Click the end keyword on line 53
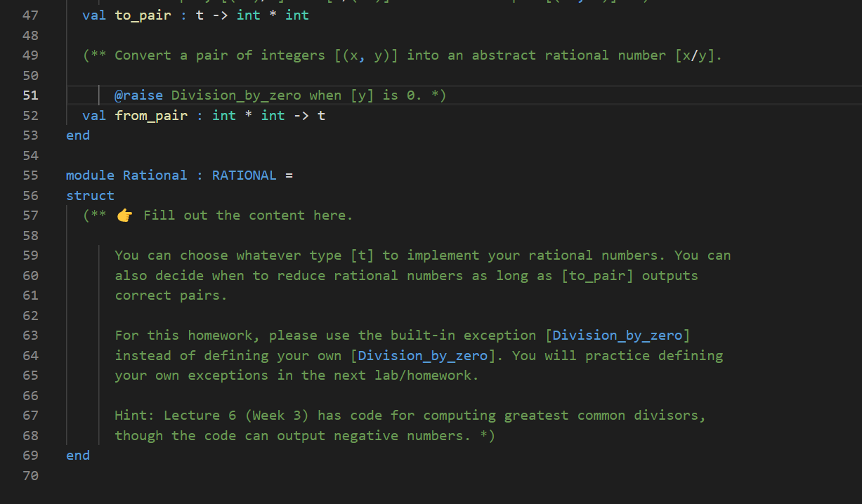 (78, 135)
